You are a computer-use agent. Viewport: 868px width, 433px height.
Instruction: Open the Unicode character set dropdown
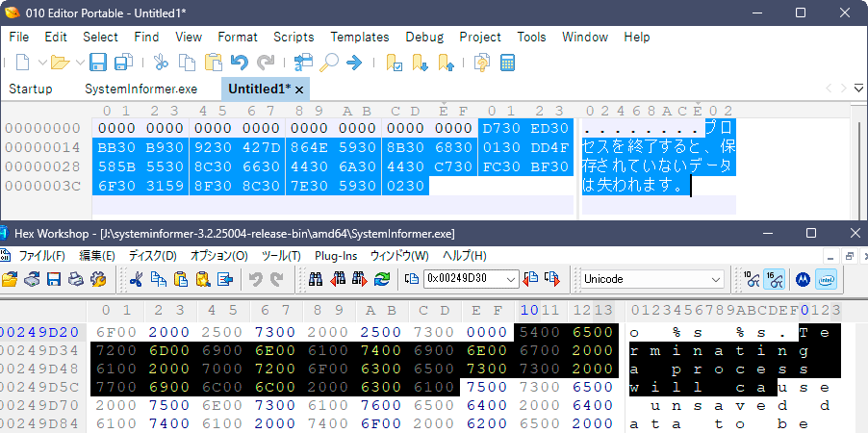point(716,279)
